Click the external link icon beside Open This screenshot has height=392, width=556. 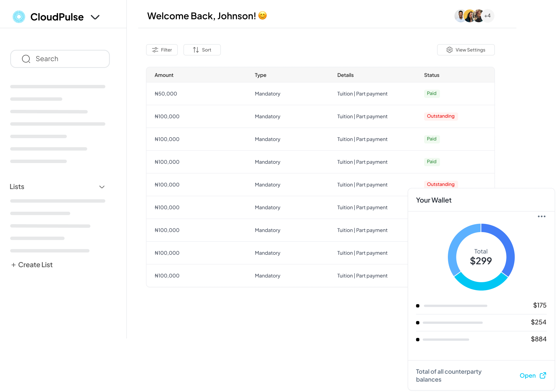(543, 376)
